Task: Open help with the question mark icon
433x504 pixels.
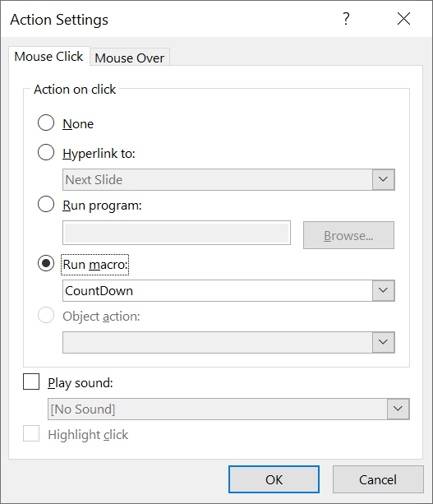Action: coord(346,19)
